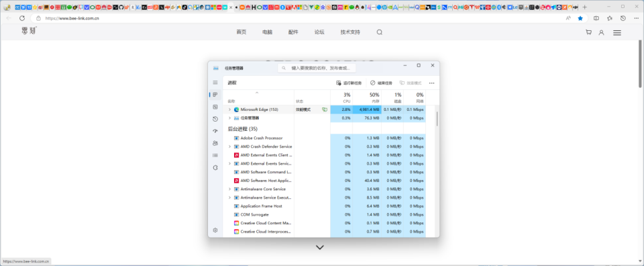
Task: Select Creative Cloud Interprocess row
Action: pyautogui.click(x=324, y=232)
